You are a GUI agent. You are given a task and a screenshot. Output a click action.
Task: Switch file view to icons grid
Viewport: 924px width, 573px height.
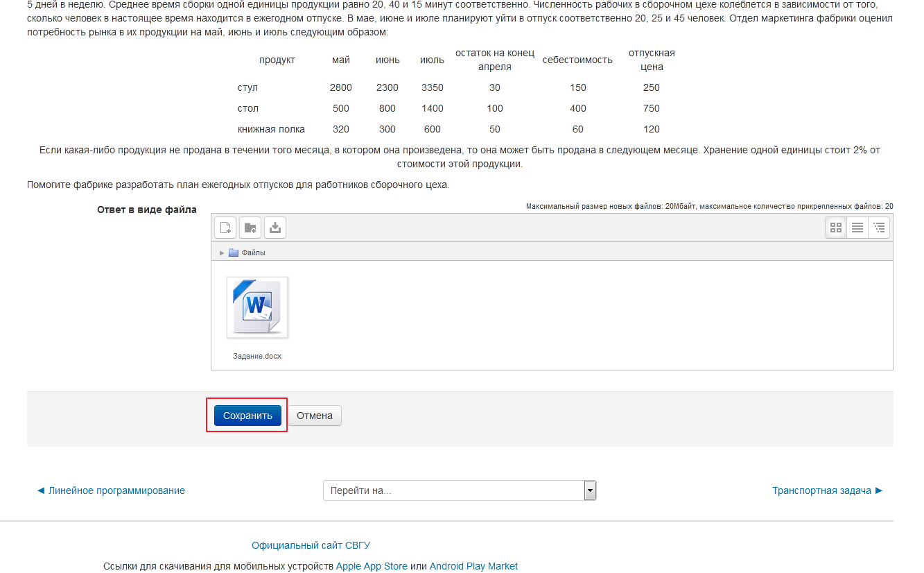coord(836,228)
